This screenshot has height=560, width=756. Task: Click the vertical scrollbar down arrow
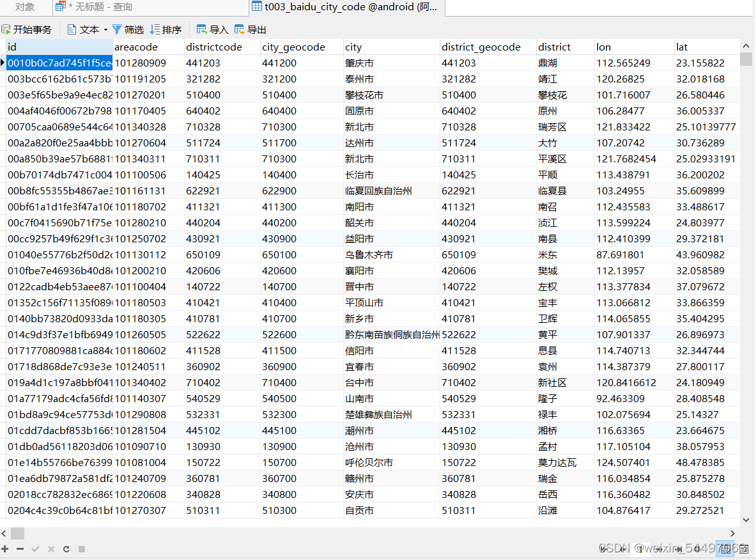[x=746, y=520]
